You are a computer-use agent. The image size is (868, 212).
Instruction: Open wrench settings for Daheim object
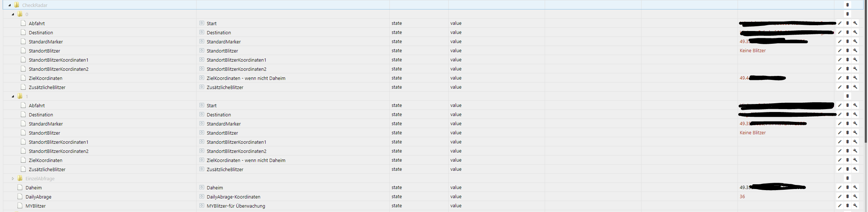click(855, 187)
